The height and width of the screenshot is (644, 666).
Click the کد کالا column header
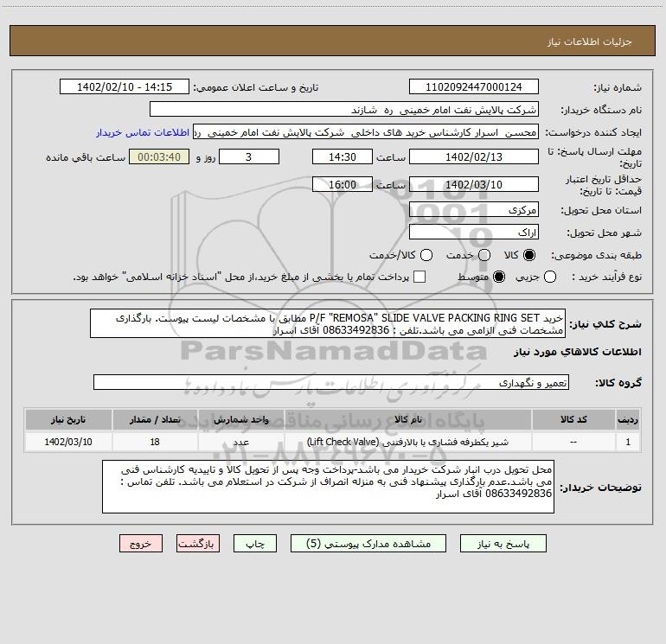[573, 419]
